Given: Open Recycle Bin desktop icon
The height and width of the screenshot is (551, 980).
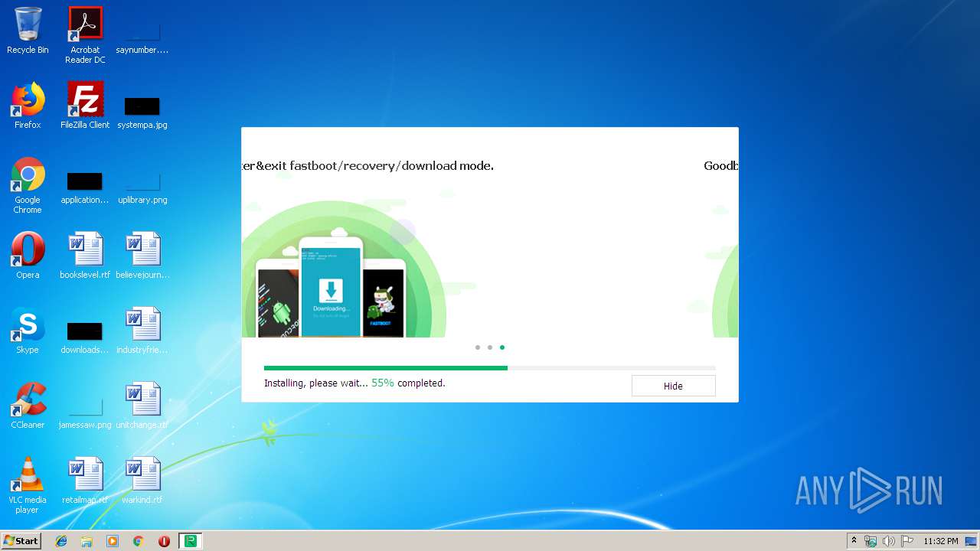Looking at the screenshot, I should [x=28, y=31].
